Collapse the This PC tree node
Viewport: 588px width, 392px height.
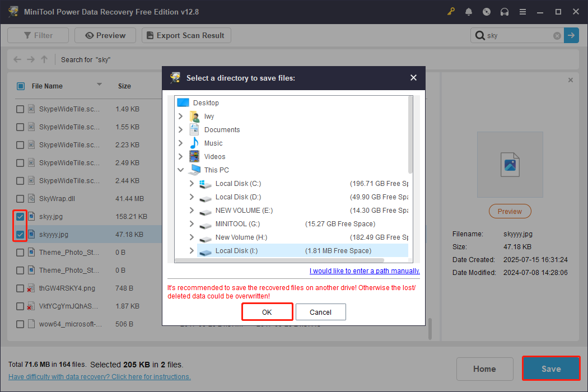click(180, 170)
